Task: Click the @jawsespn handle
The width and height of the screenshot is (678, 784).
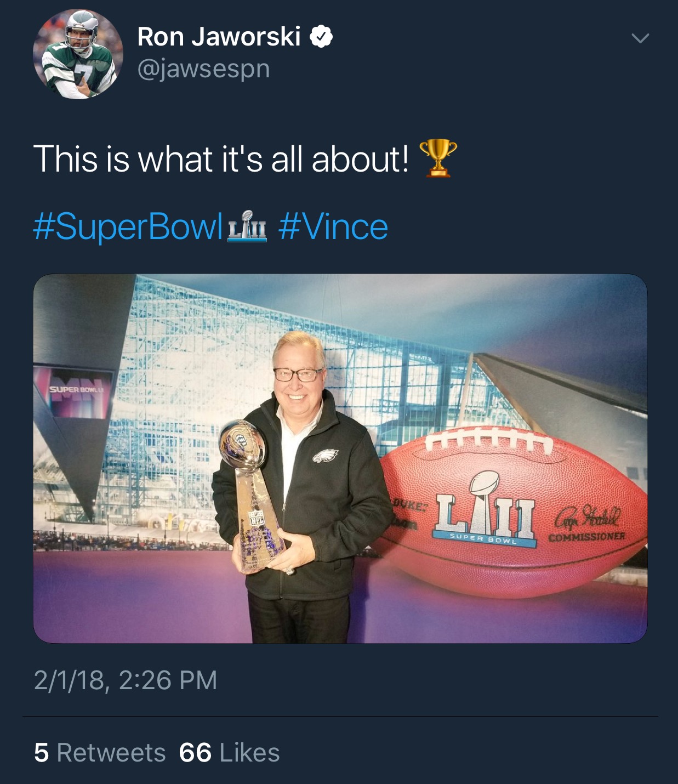Action: pos(203,69)
